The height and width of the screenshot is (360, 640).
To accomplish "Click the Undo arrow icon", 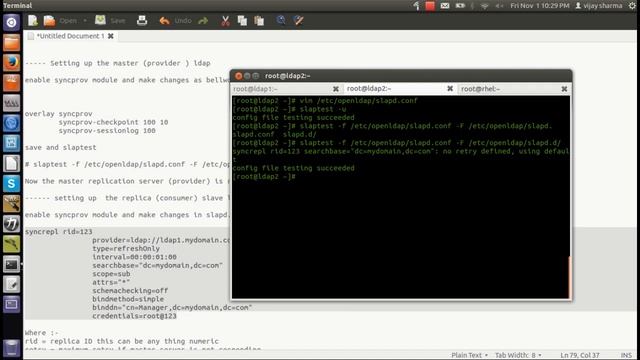I will click(164, 20).
